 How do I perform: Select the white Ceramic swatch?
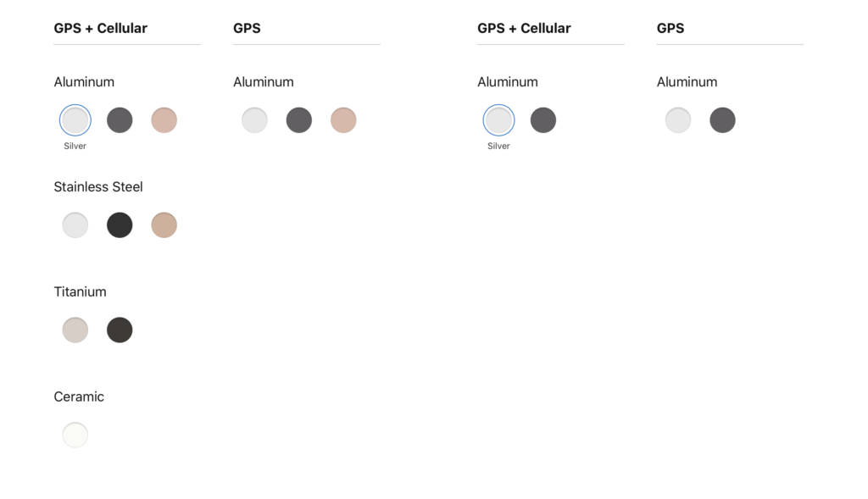click(x=75, y=435)
